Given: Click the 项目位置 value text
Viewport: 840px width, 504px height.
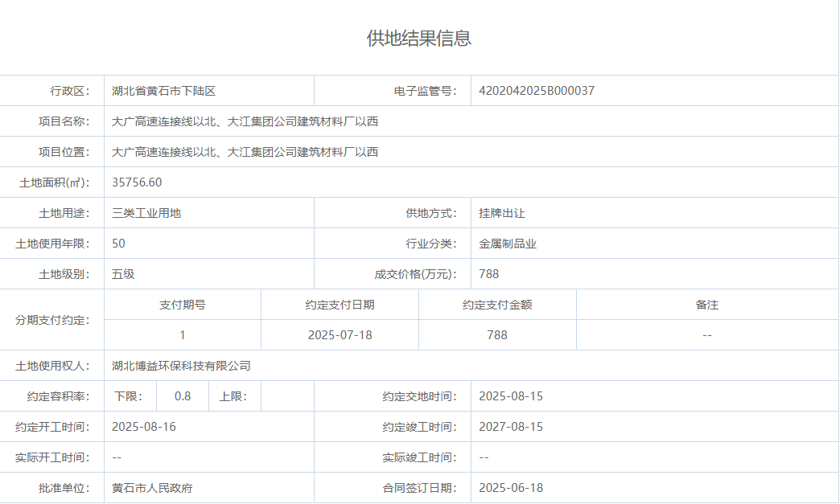Looking at the screenshot, I should pyautogui.click(x=245, y=152).
